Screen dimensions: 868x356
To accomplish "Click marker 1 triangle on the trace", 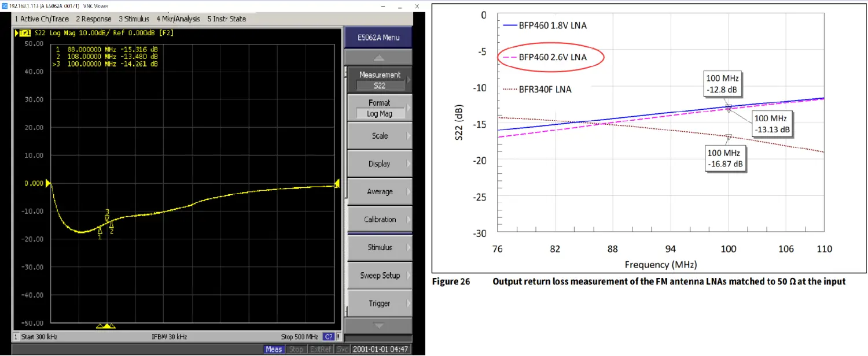I will point(100,231).
